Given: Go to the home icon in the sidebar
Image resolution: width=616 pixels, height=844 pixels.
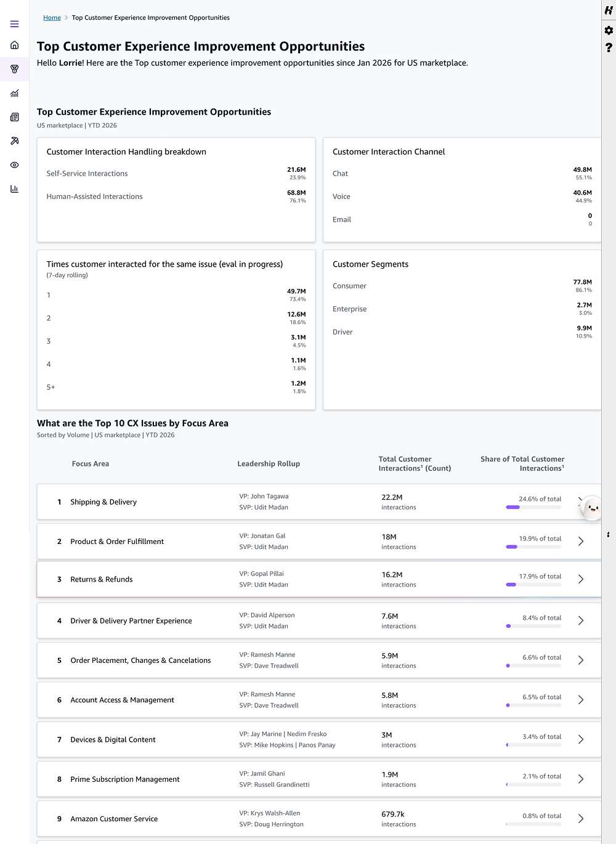Looking at the screenshot, I should (14, 45).
